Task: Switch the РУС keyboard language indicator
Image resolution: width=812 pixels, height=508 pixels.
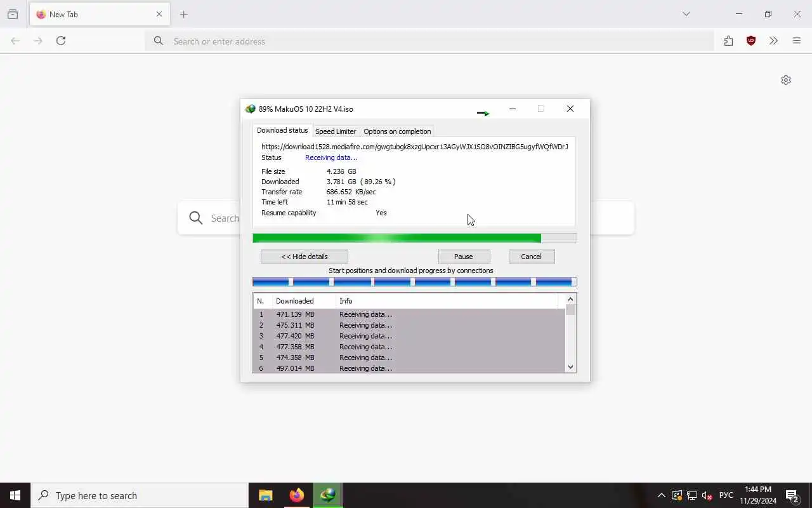Action: (x=726, y=495)
